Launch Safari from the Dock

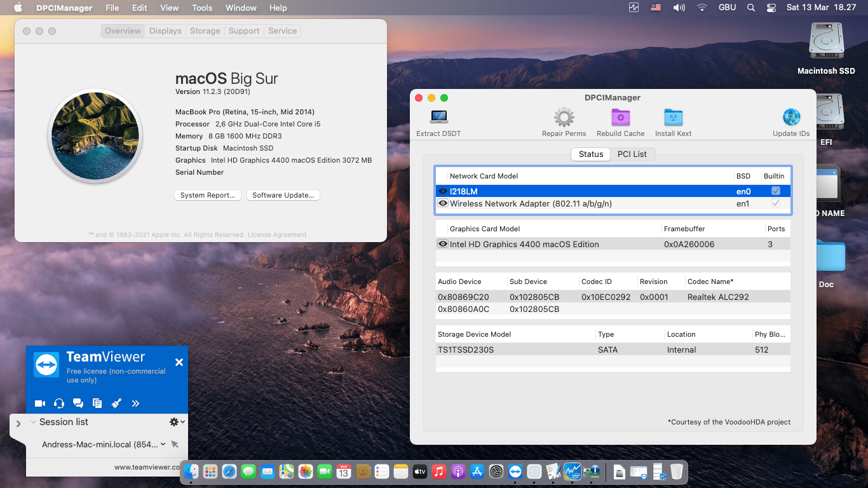click(229, 471)
